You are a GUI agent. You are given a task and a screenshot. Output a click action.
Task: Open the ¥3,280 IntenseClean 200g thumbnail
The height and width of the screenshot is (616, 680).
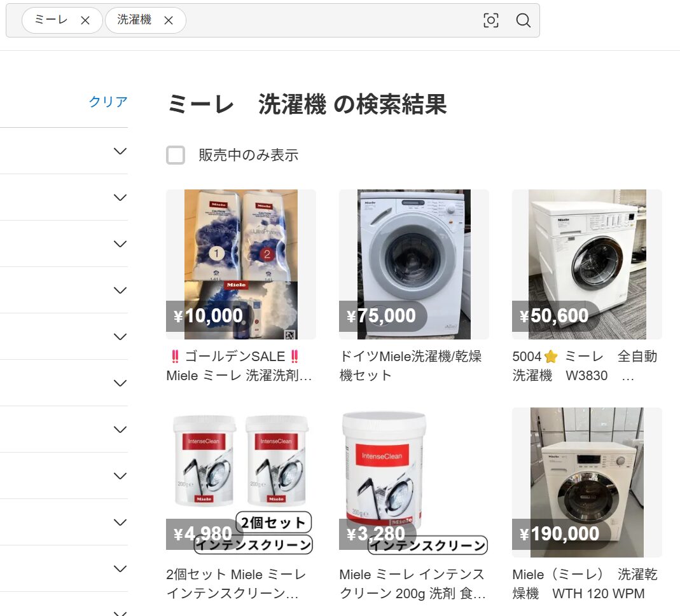click(x=413, y=483)
